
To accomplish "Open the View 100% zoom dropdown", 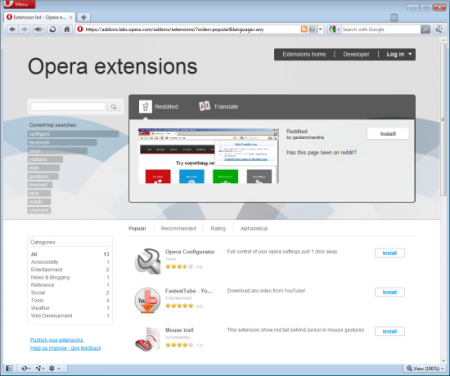I will click(x=425, y=368).
